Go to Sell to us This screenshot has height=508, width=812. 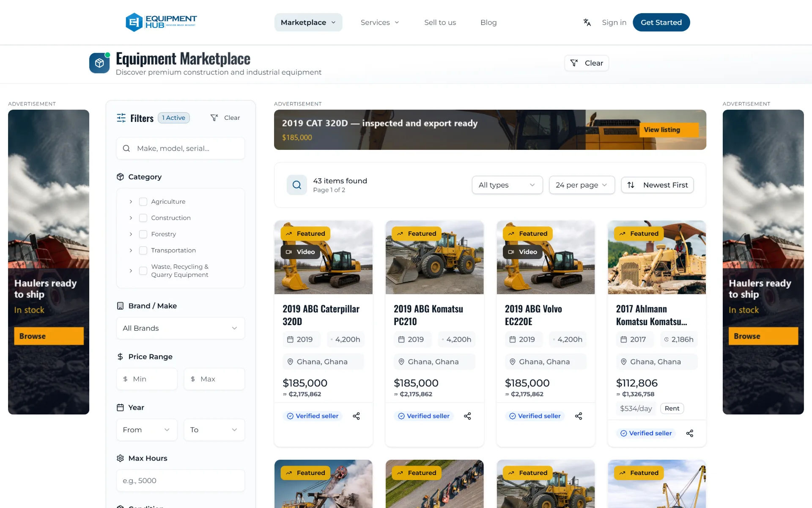(x=440, y=22)
